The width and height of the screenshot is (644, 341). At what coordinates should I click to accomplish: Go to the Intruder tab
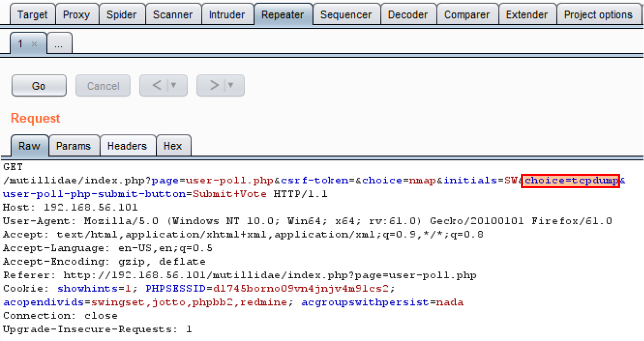[x=227, y=14]
